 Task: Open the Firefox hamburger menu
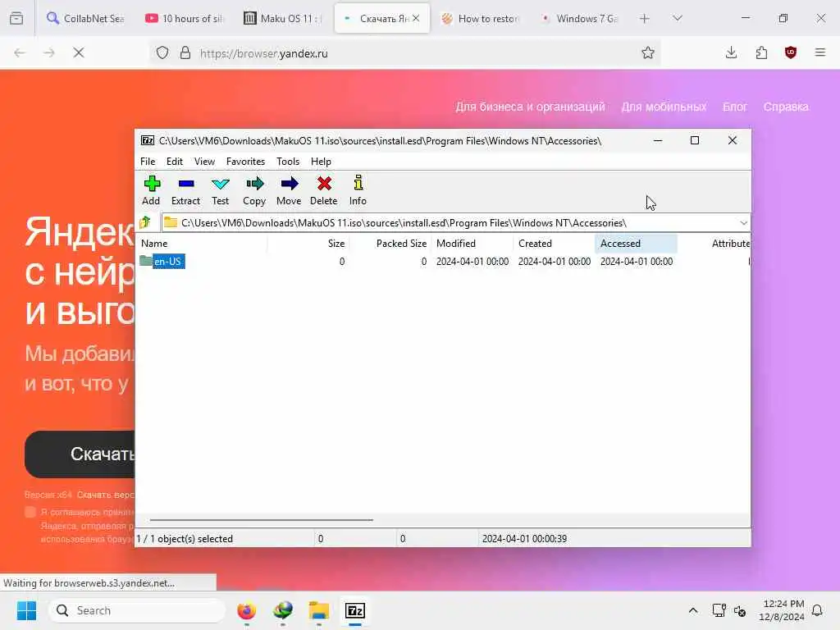click(x=820, y=52)
